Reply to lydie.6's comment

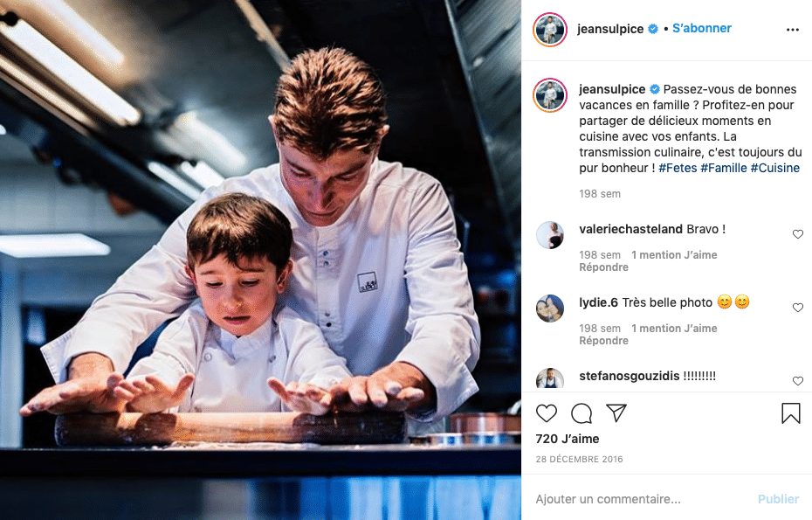click(604, 341)
